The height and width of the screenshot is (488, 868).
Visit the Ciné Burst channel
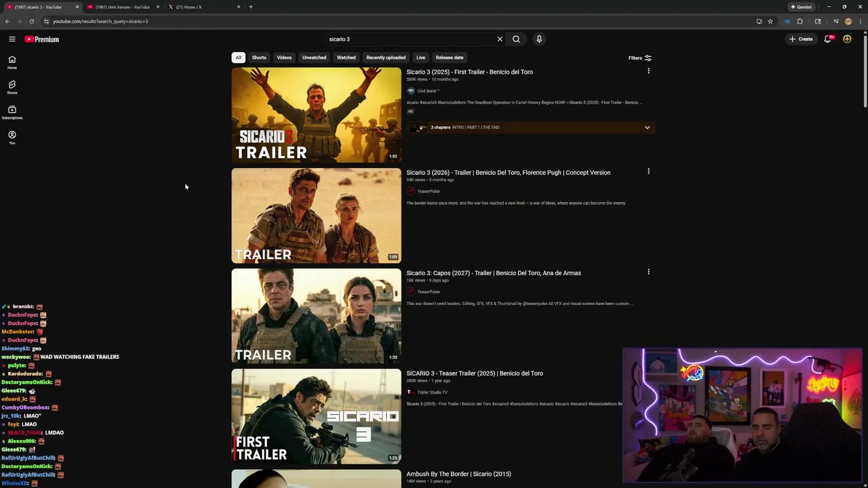[x=423, y=91]
